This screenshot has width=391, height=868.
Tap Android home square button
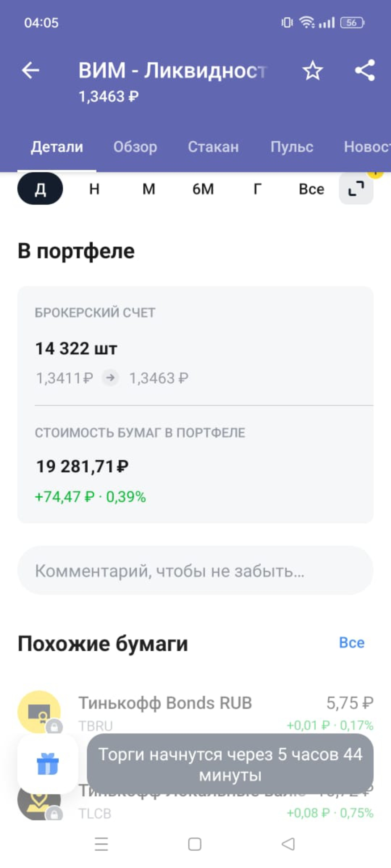(x=195, y=844)
